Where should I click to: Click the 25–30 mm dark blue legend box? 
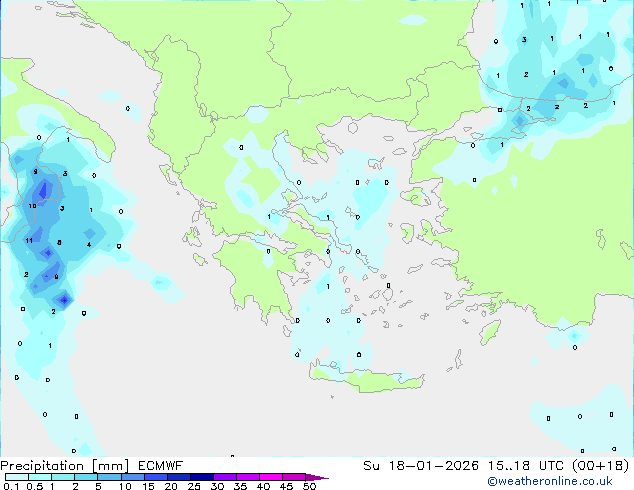coord(201,477)
